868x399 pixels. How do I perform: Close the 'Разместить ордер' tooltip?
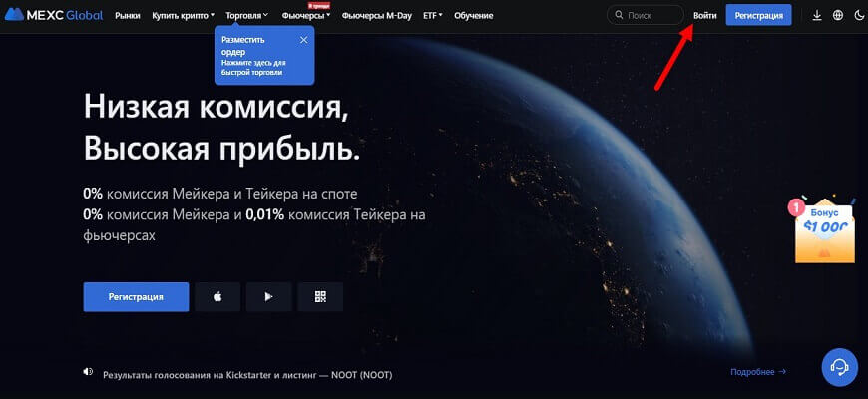[x=303, y=40]
